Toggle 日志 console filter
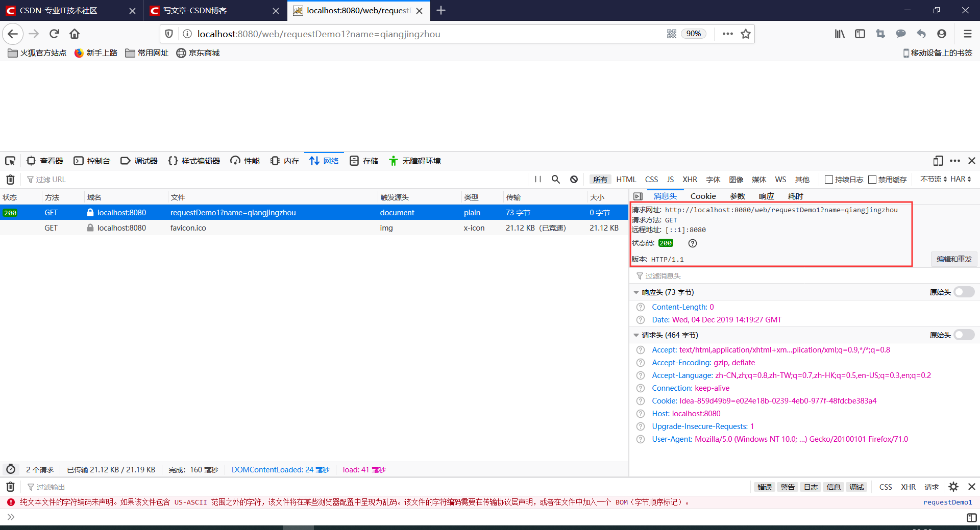Screen dimensions: 980x530 (x=811, y=487)
